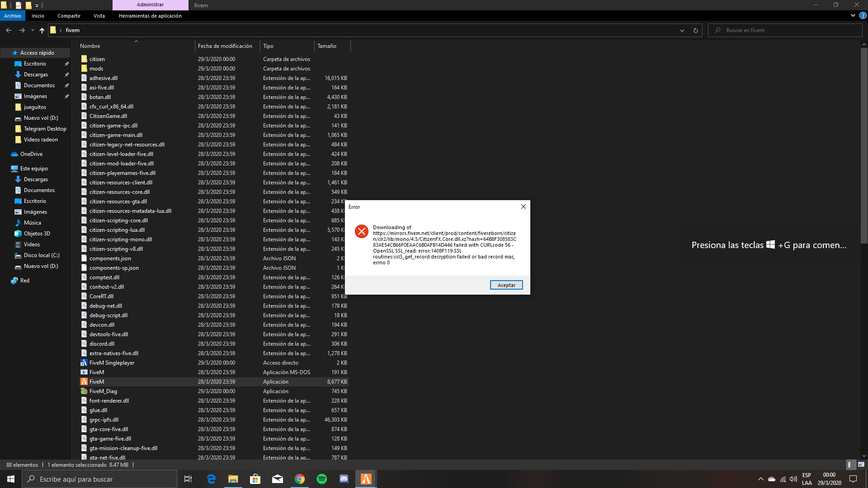Refresh the fivem folder view

[695, 30]
